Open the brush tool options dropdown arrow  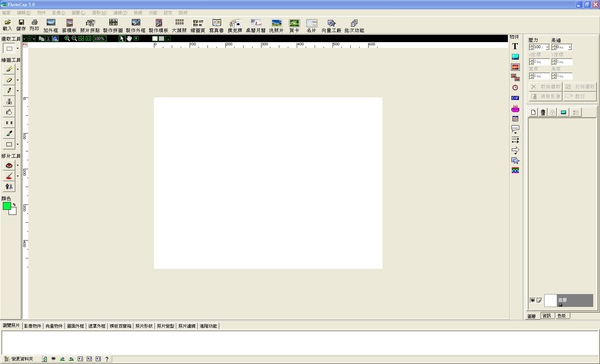[18, 69]
